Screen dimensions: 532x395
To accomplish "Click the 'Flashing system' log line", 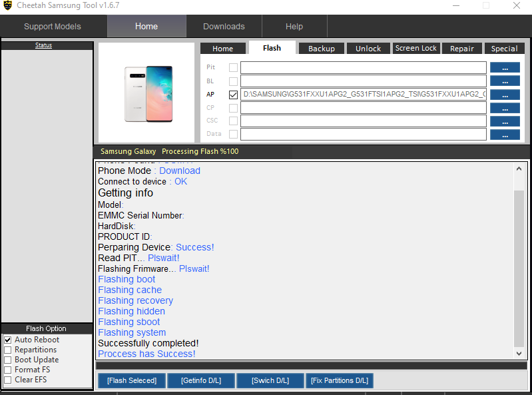I will click(132, 332).
